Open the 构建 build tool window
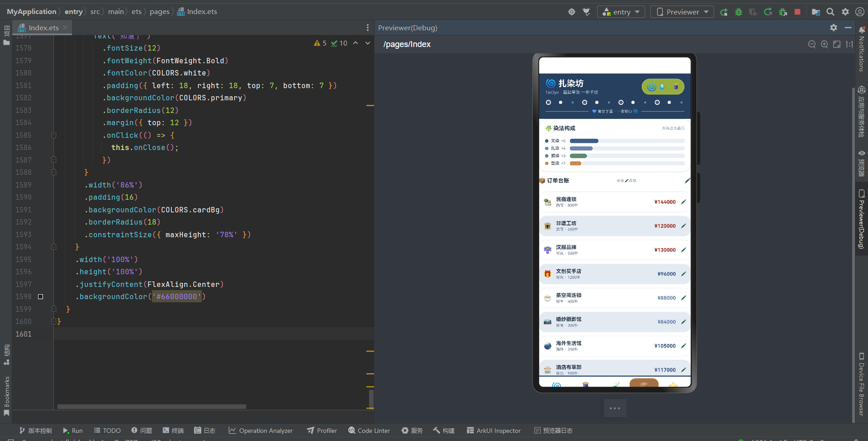This screenshot has width=868, height=441. [444, 431]
